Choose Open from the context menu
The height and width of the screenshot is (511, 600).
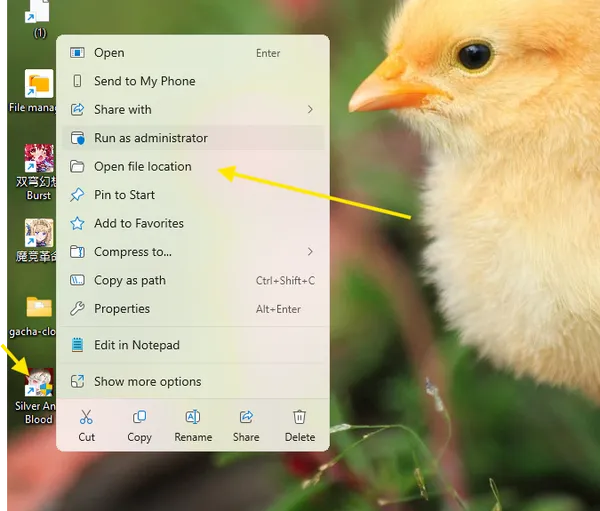[109, 53]
